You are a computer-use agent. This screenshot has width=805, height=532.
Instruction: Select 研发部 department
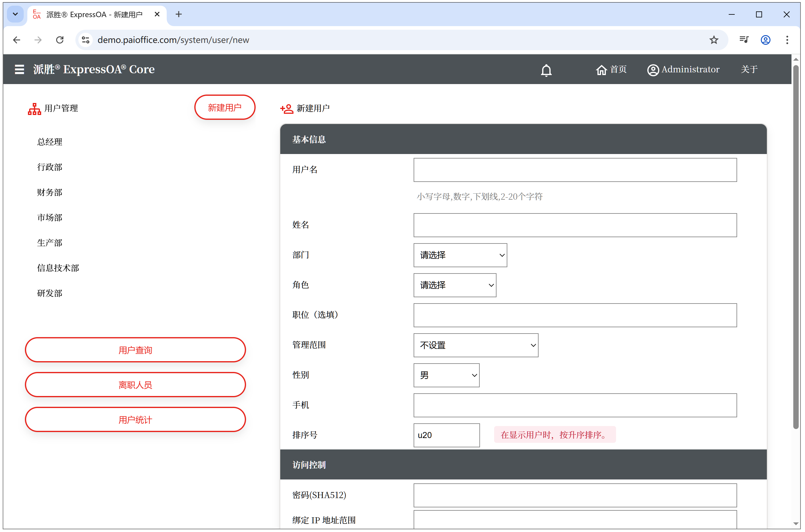(x=50, y=293)
